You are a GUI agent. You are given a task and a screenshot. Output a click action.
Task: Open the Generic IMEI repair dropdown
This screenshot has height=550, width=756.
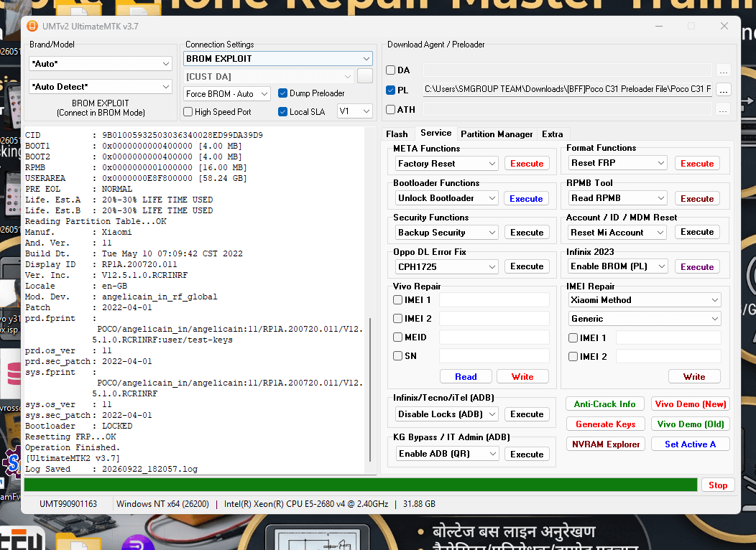pyautogui.click(x=645, y=319)
